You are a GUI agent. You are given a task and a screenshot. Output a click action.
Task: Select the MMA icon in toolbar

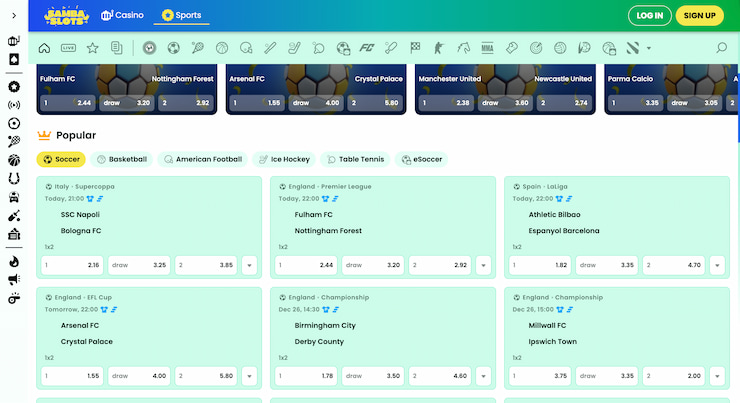(x=487, y=48)
